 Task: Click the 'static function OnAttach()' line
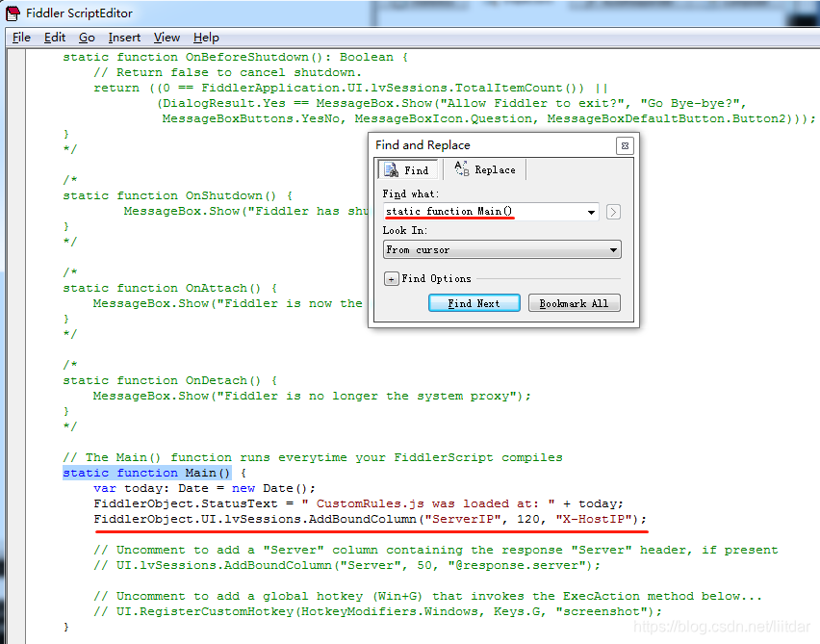tap(170, 288)
